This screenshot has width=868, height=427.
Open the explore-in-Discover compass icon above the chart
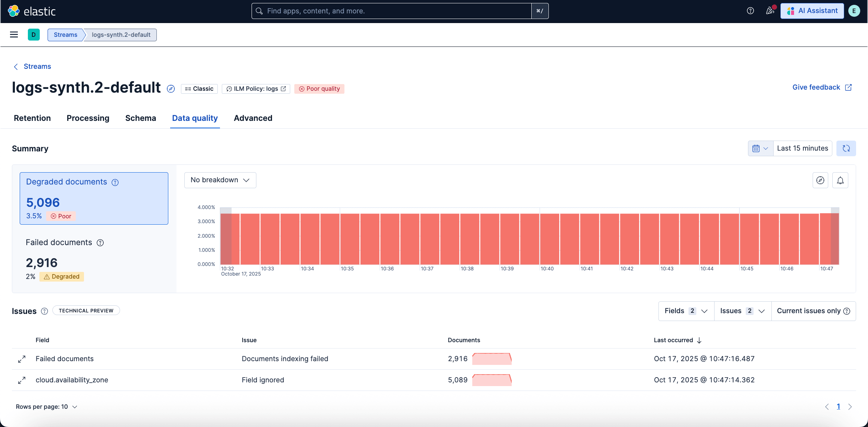pyautogui.click(x=820, y=180)
